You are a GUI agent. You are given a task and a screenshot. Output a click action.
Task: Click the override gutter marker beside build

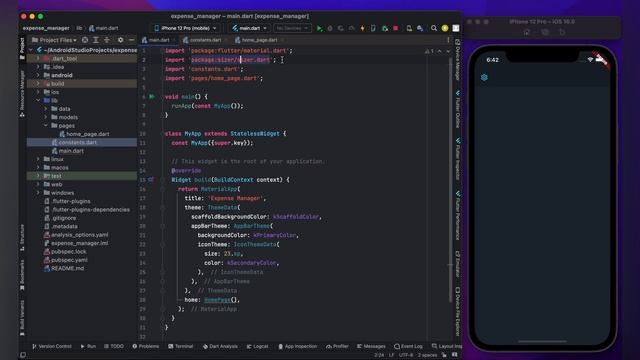pyautogui.click(x=151, y=180)
